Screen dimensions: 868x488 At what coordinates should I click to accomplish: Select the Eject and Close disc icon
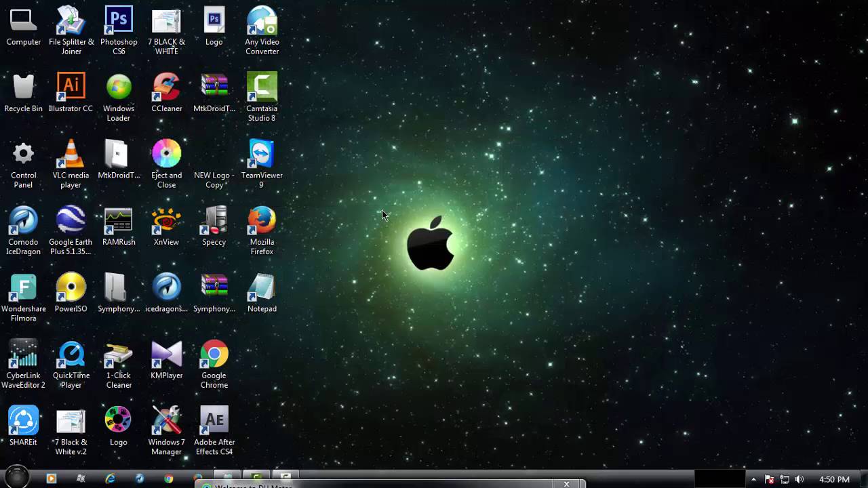[x=166, y=164]
